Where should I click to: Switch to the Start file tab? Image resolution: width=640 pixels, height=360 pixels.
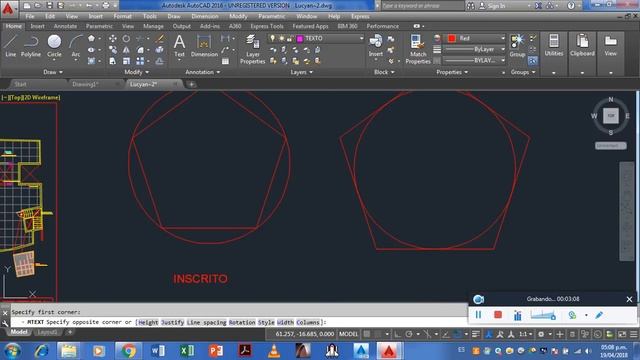(x=20, y=84)
